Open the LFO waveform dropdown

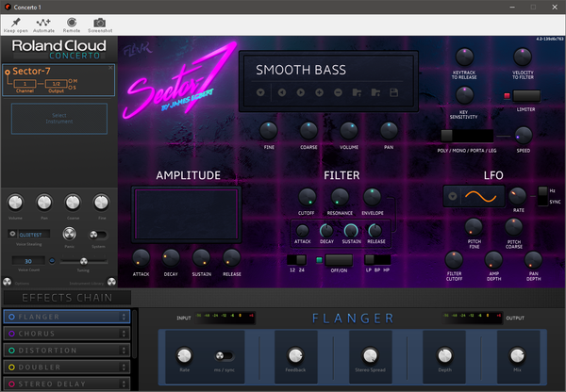click(x=452, y=196)
